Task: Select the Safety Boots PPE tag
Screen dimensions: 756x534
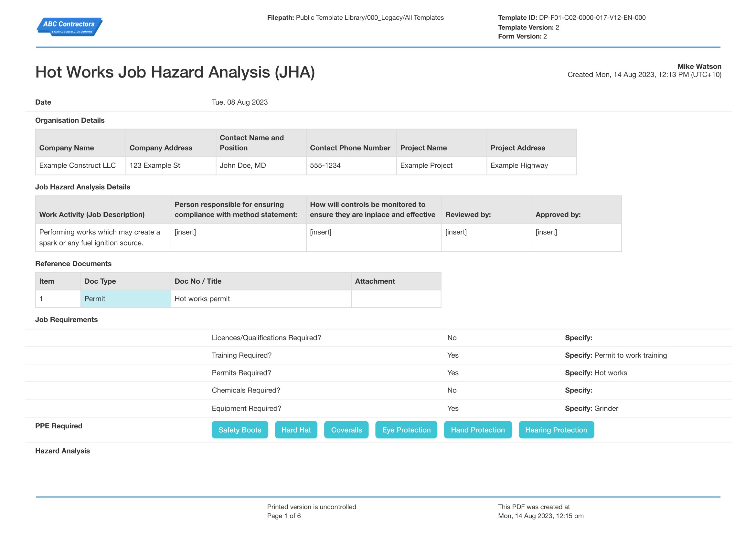Action: 240,430
